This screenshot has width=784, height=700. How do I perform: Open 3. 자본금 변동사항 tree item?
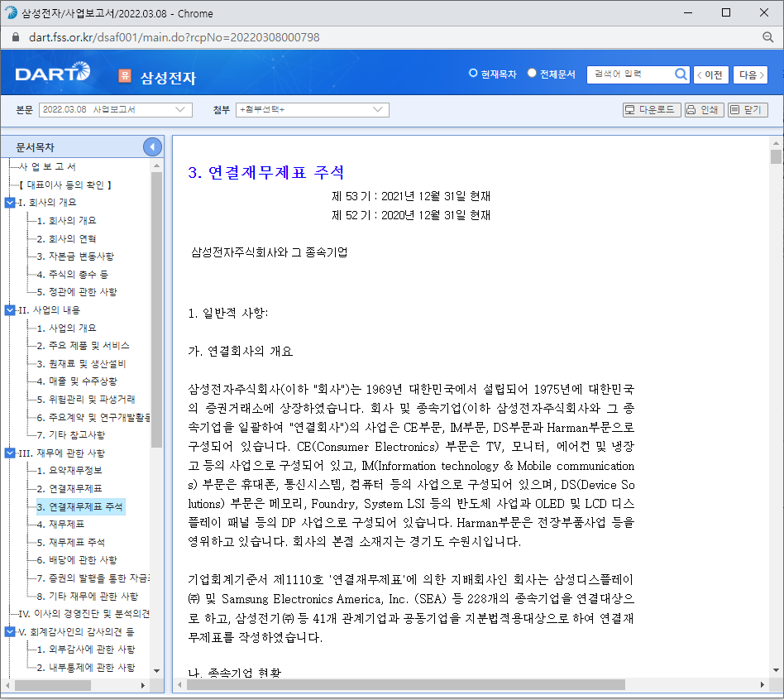tap(75, 257)
